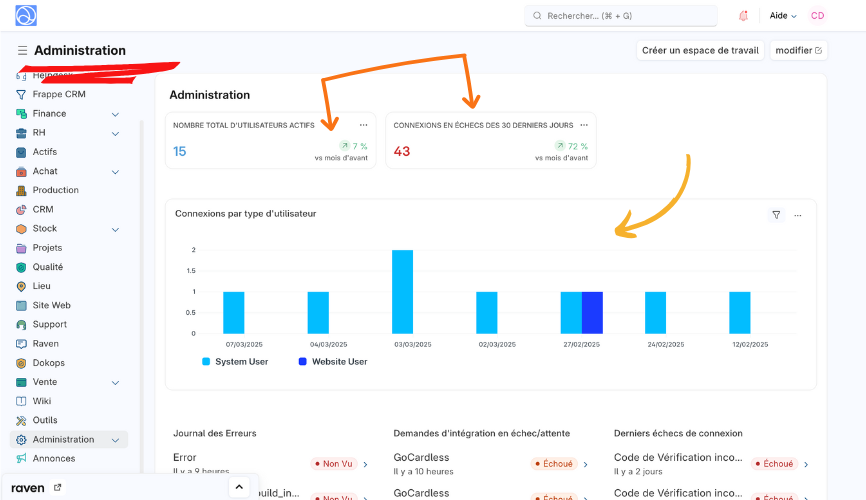Open connexions chart options menu

coord(798,215)
